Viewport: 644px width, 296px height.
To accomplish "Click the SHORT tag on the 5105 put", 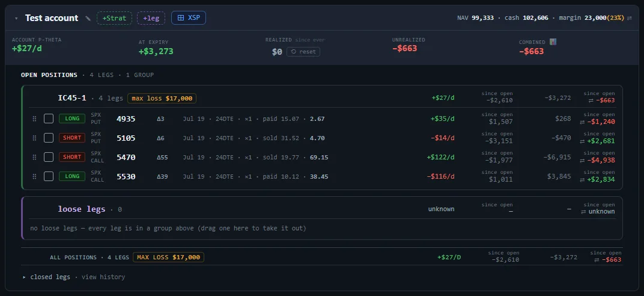I will [72, 138].
